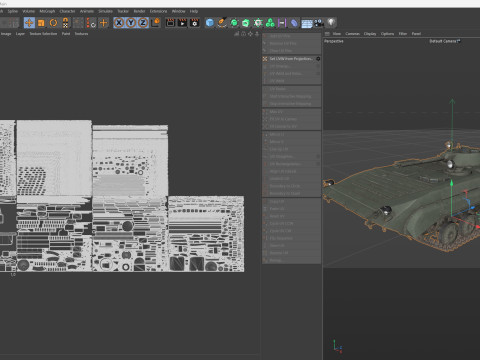Viewport: 480px width, 360px height.
Task: Toggle X axis lock
Action: pos(119,23)
